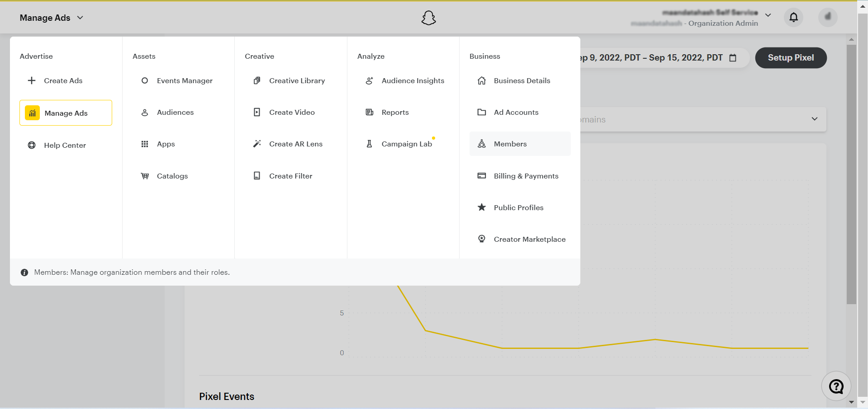Image resolution: width=868 pixels, height=409 pixels.
Task: Open Members menu entry
Action: click(520, 144)
